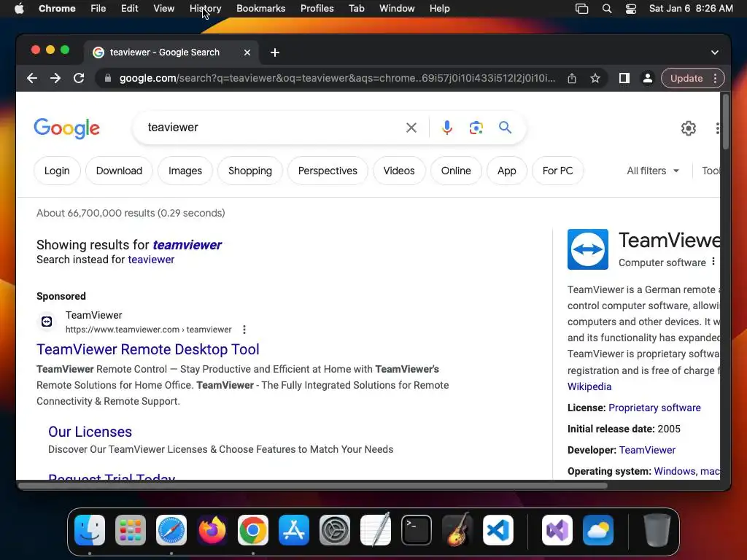Launch Firefox from the Dock
Screen dimensions: 747x560
coord(212,530)
